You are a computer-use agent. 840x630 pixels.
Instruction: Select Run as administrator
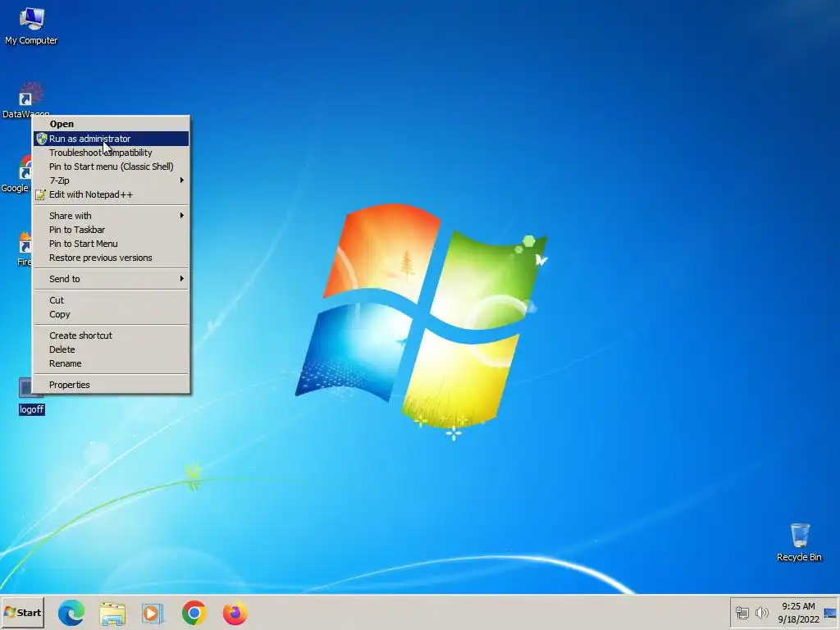(112, 139)
